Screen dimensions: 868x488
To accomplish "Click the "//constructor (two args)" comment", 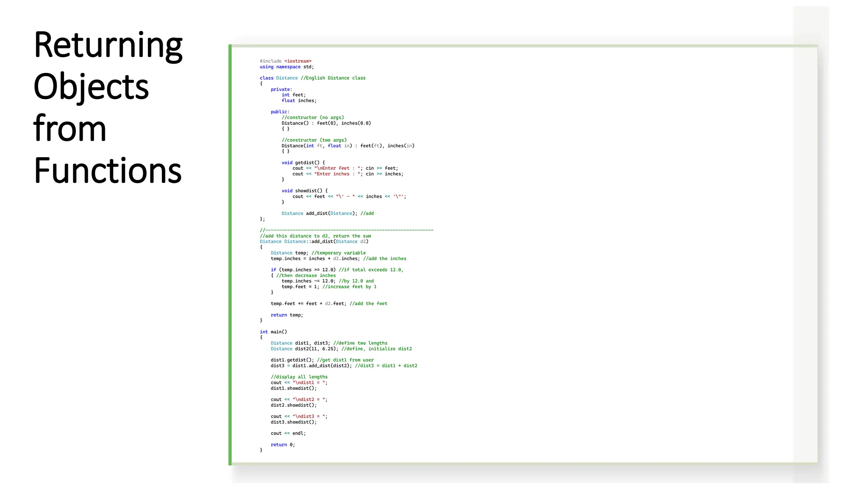I will coord(314,140).
